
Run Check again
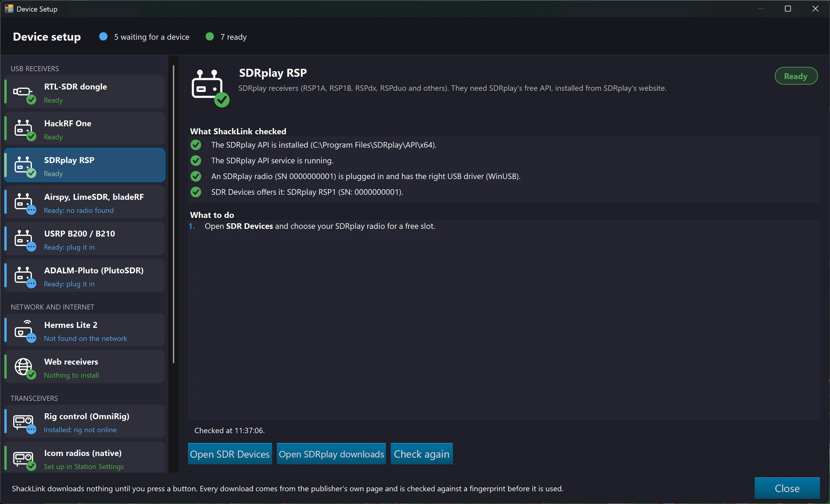click(421, 454)
